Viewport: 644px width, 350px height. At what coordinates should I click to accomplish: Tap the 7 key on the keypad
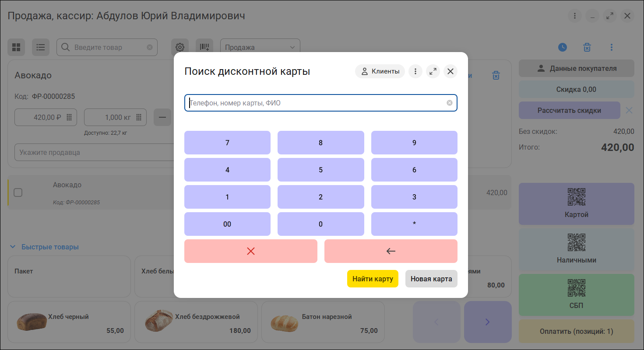coord(227,143)
